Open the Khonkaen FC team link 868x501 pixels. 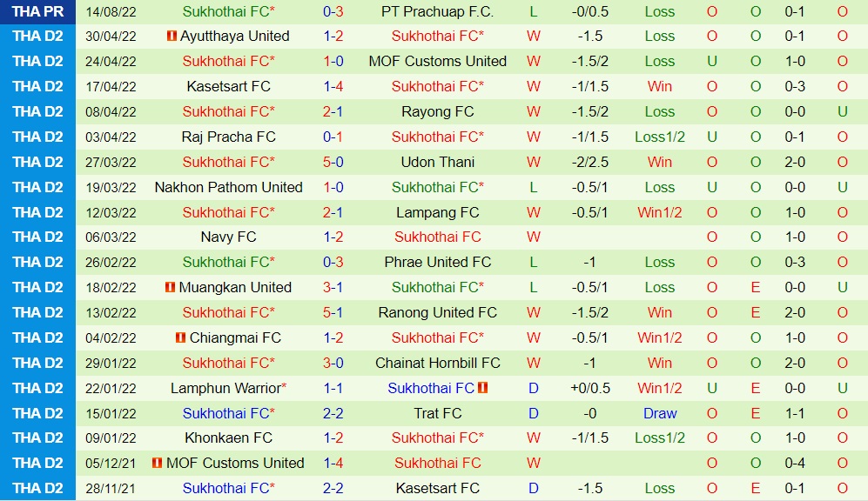(228, 438)
